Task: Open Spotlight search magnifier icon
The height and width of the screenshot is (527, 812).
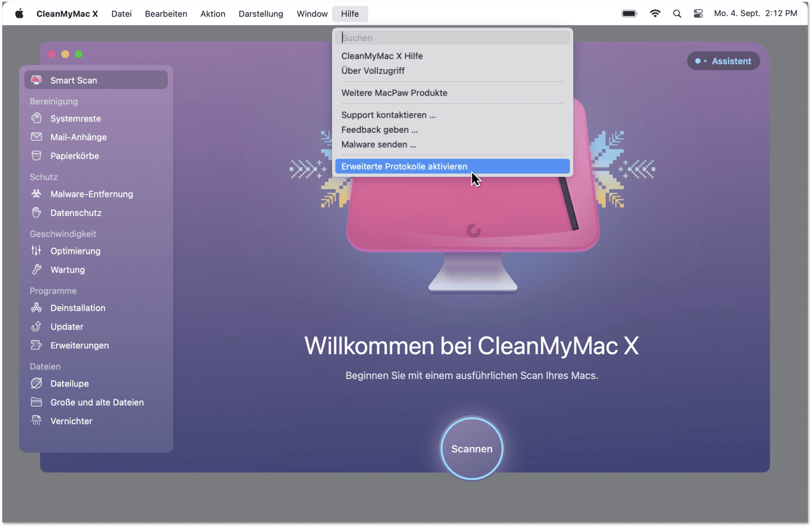Action: pos(677,14)
